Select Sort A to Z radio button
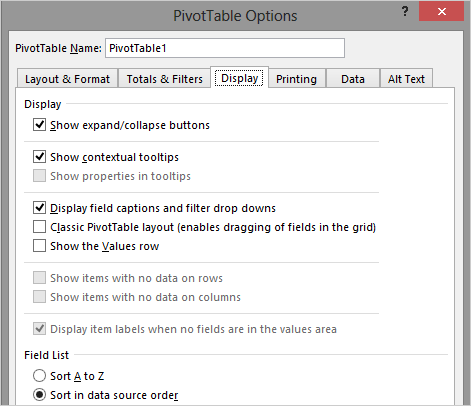This screenshot has width=471, height=406. (39, 376)
